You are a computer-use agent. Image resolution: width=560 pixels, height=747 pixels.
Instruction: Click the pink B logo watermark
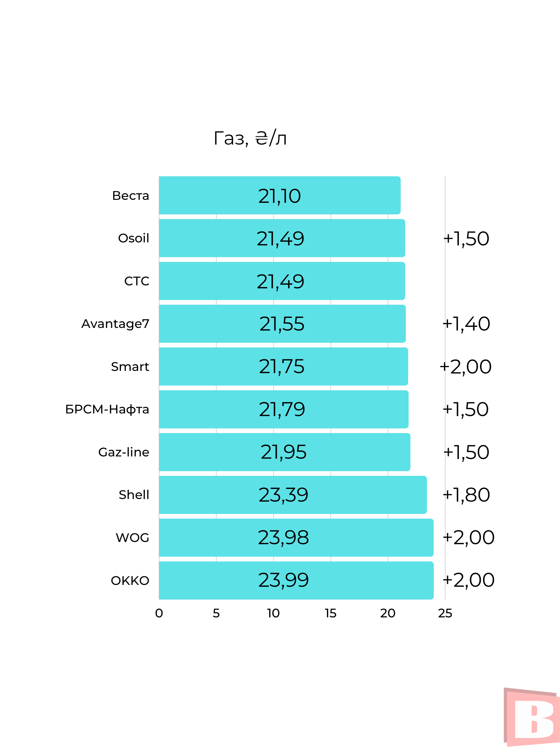532,717
